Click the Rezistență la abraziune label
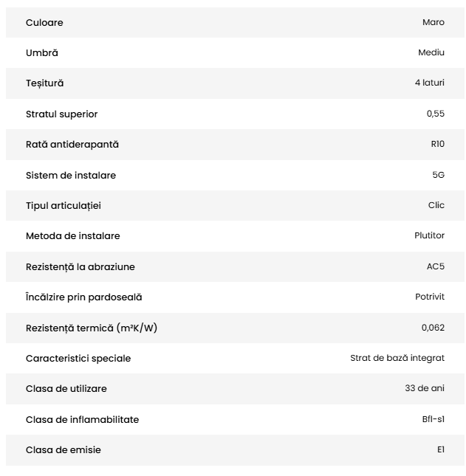The height and width of the screenshot is (476, 466). point(80,266)
